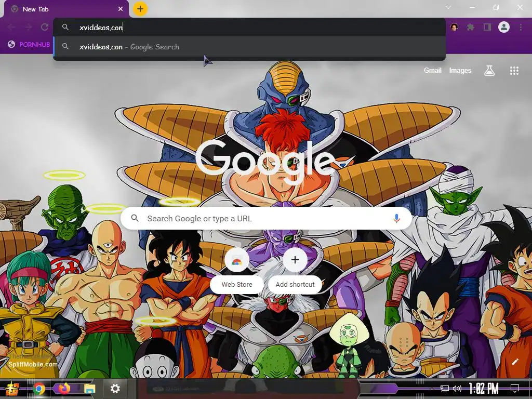Launch Chrome from the taskbar
The image size is (532, 399).
[x=39, y=389]
